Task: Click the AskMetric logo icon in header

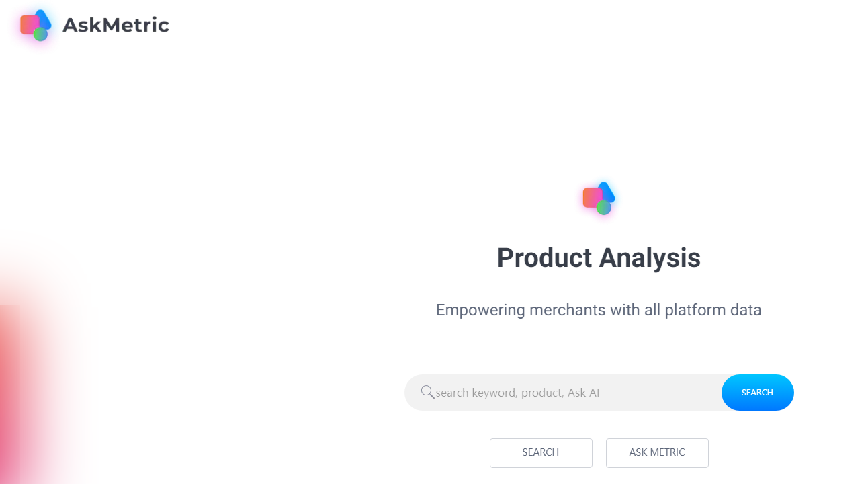Action: click(36, 26)
